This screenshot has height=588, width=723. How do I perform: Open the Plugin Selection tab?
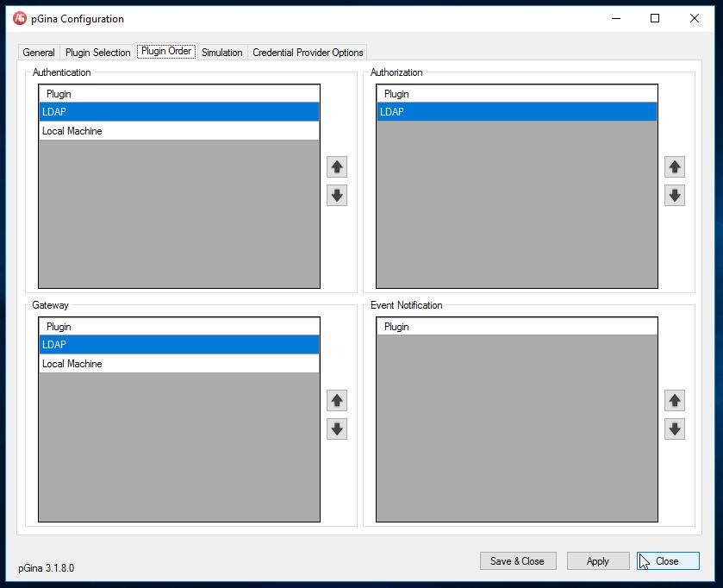97,53
